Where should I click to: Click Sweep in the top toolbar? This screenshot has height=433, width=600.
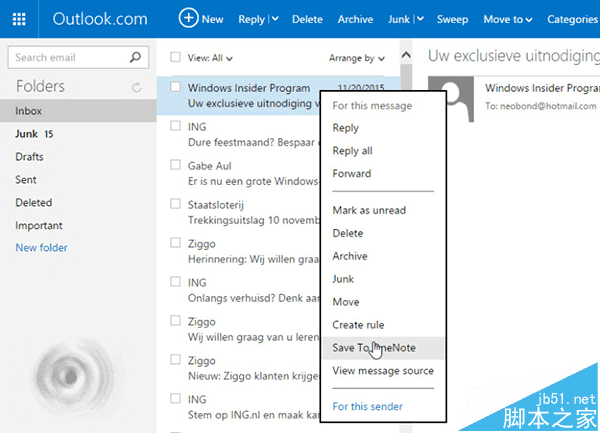(452, 20)
